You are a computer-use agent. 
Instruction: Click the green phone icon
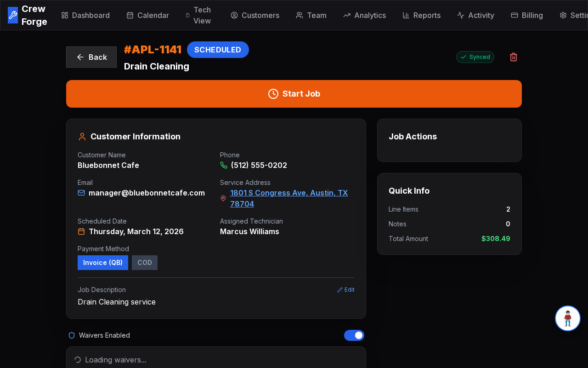[224, 165]
